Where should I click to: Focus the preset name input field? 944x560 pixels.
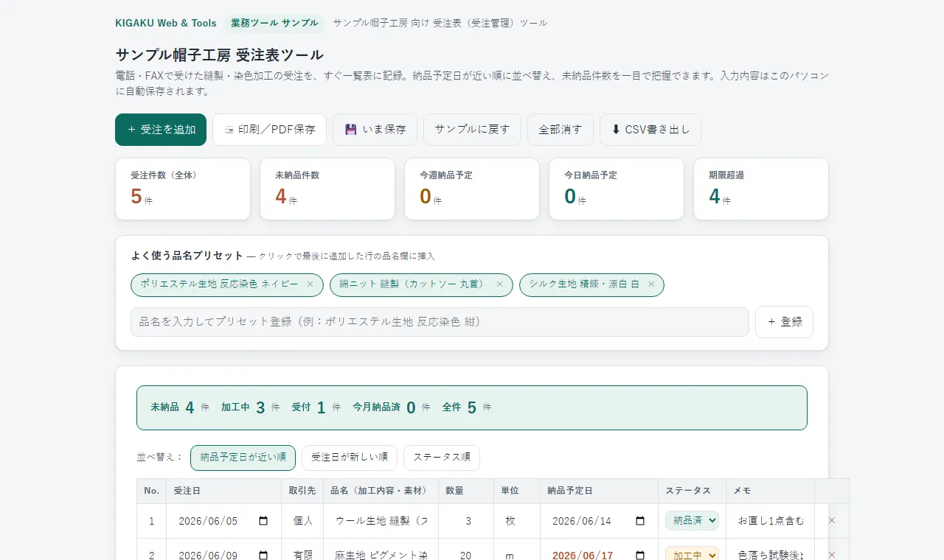point(440,322)
